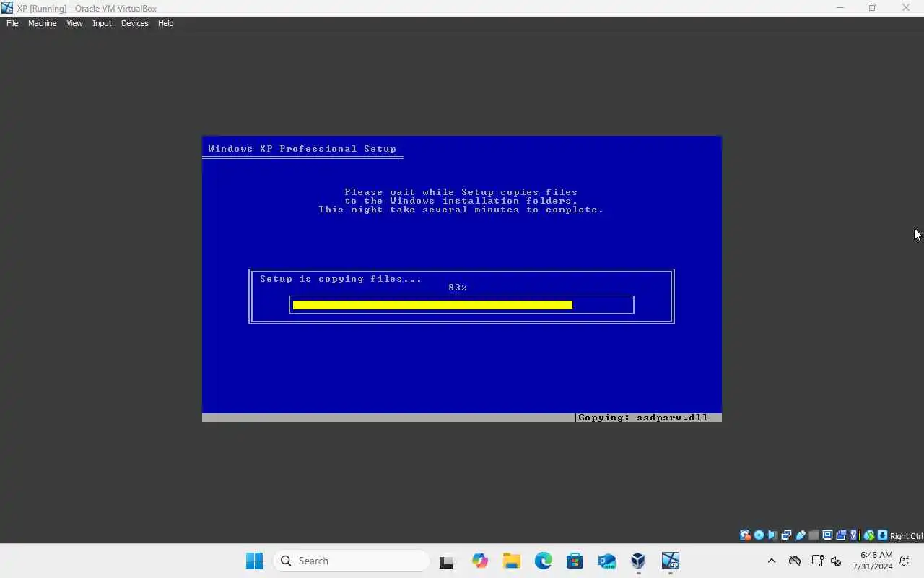Click the XP virtual machine taskbar icon

coord(670,561)
